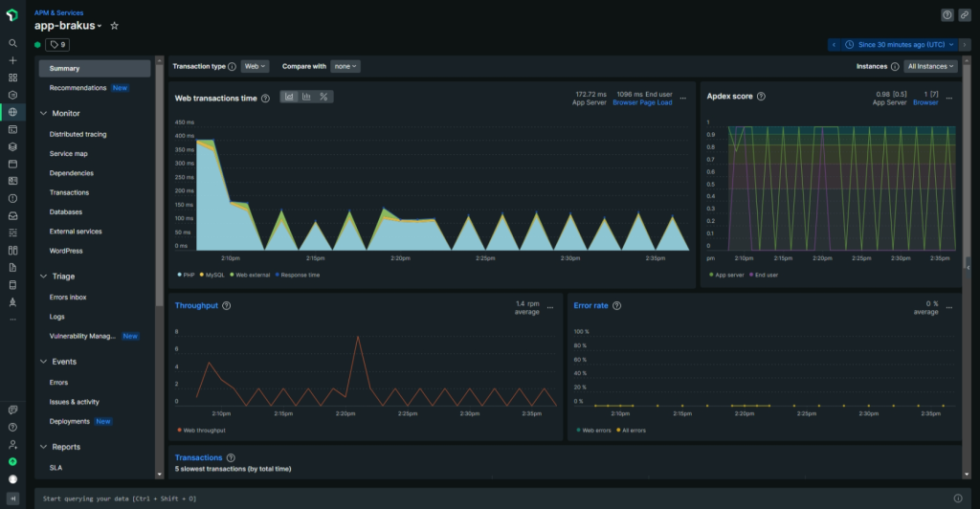Click the info icon beside Transaction type

[x=233, y=67]
